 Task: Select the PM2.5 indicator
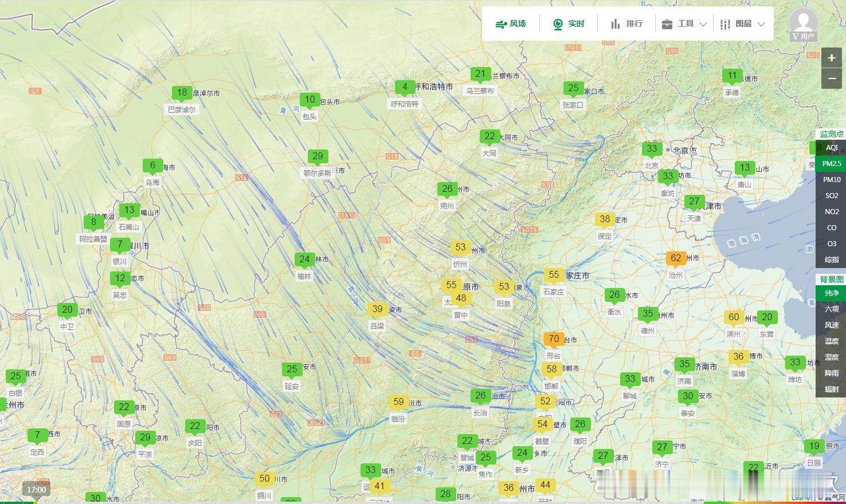pos(832,164)
